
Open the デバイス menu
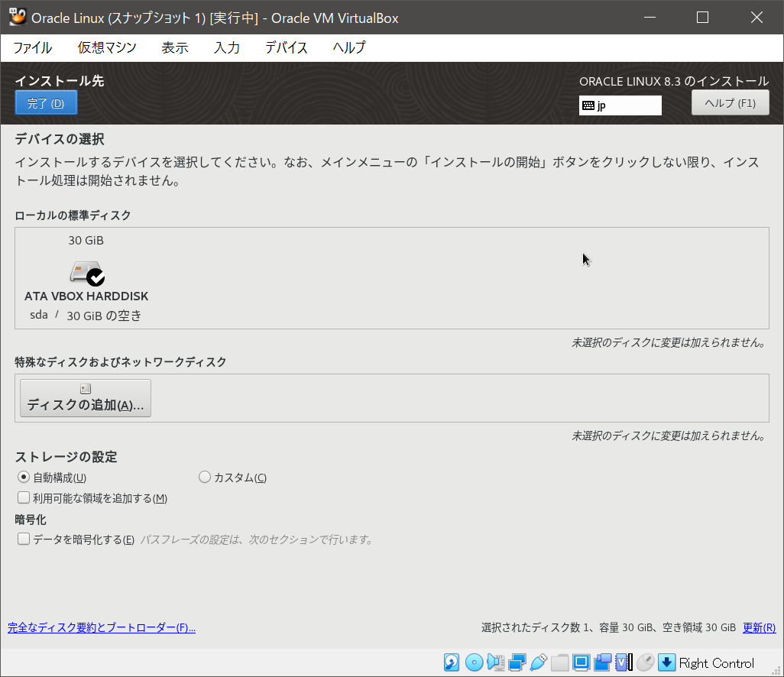pos(287,47)
